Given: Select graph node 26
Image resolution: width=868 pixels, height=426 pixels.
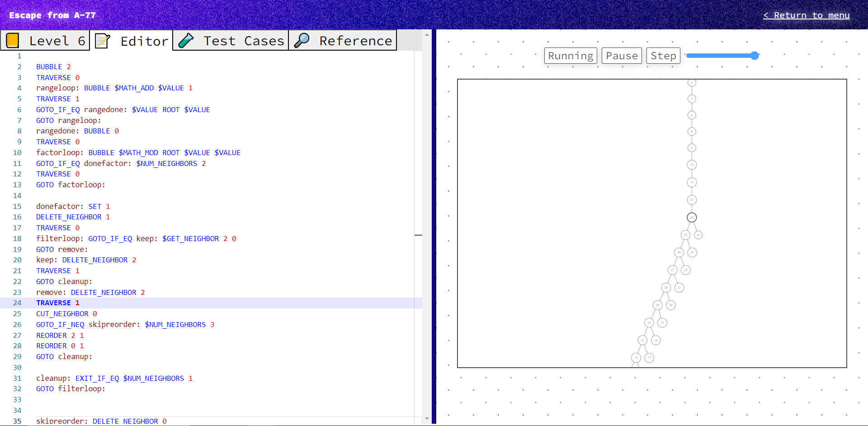Looking at the screenshot, I should coord(679,252).
